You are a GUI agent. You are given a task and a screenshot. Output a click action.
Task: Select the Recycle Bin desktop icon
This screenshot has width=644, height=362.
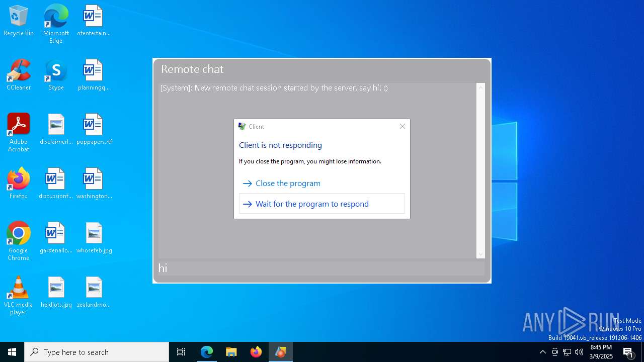click(x=19, y=21)
